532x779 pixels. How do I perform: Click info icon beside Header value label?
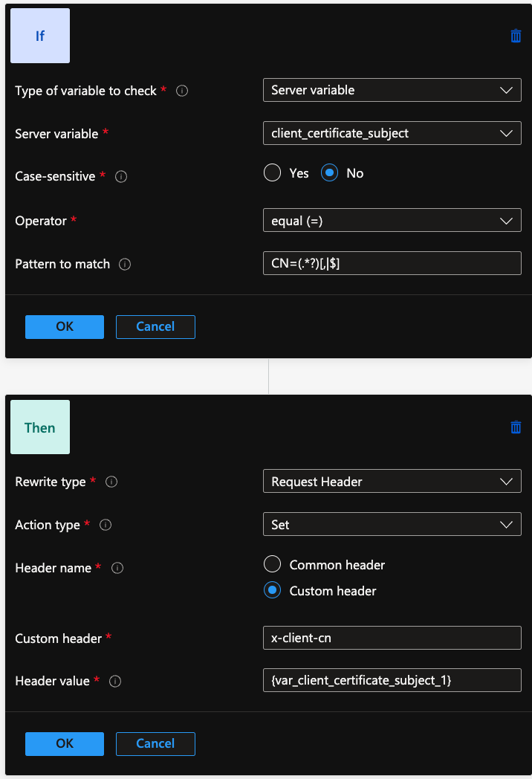tap(115, 682)
